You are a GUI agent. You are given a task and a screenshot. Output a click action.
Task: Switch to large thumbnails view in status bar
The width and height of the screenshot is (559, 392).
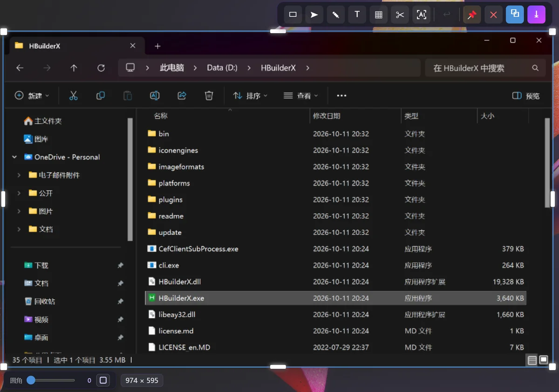pos(544,360)
